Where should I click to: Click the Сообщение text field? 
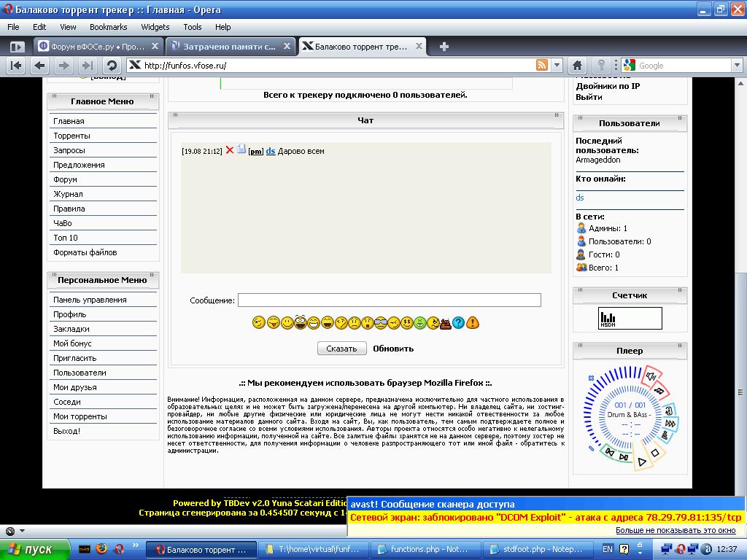(x=389, y=300)
